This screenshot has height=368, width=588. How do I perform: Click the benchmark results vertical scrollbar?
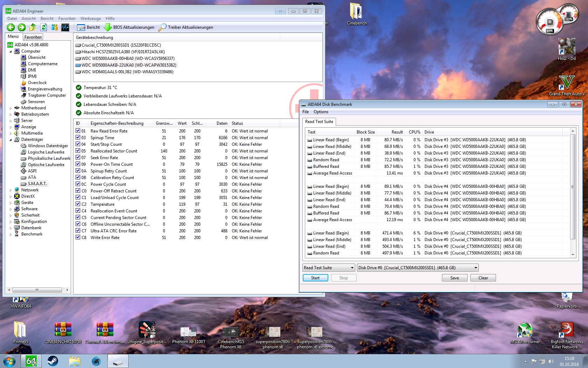pos(573,187)
